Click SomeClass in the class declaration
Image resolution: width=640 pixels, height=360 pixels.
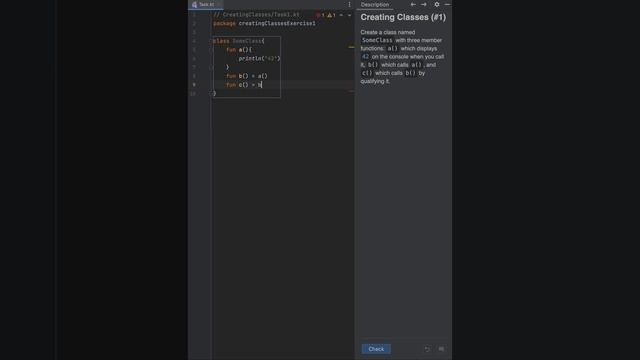247,41
